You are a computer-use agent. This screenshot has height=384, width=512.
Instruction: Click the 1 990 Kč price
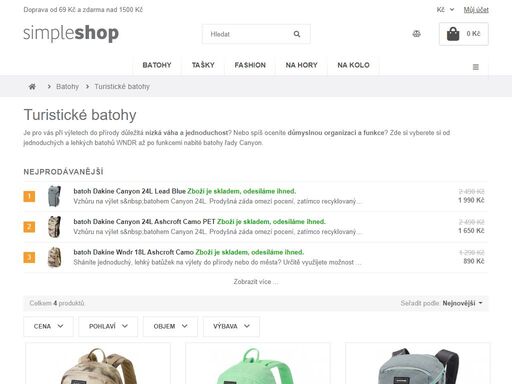471,200
